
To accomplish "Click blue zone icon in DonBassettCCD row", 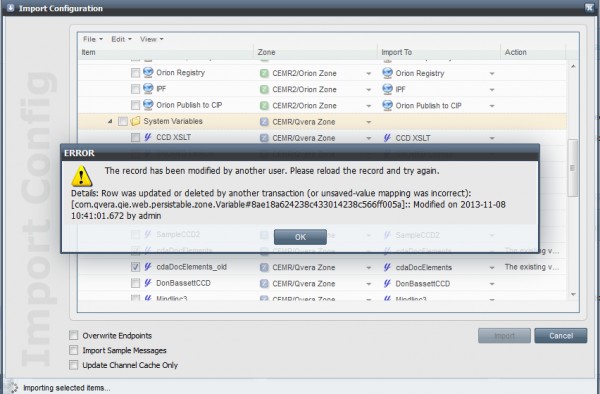I will point(264,283).
